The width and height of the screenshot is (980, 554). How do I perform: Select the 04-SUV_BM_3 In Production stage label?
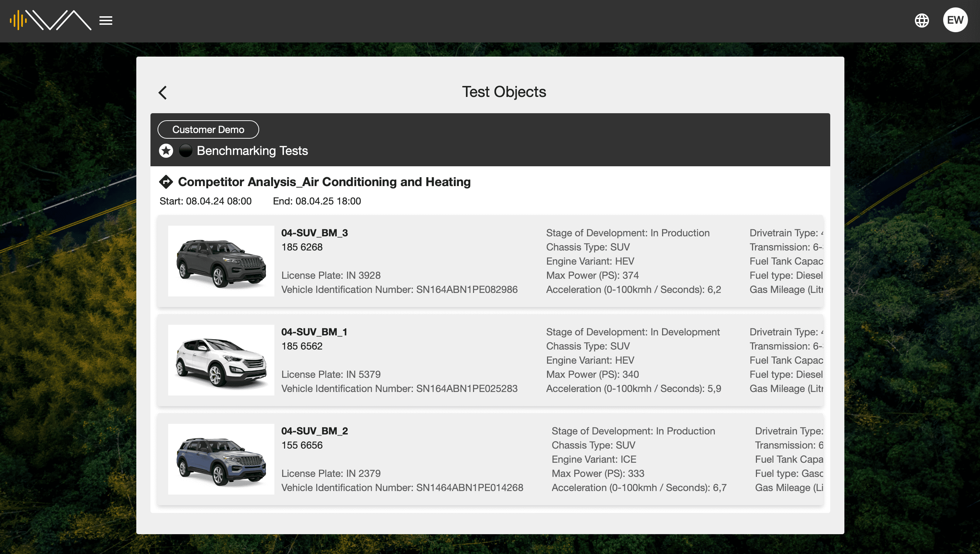pyautogui.click(x=628, y=233)
